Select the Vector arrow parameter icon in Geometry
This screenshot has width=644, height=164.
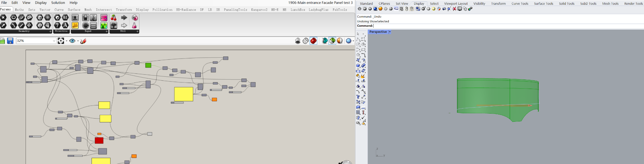[x=3, y=26]
